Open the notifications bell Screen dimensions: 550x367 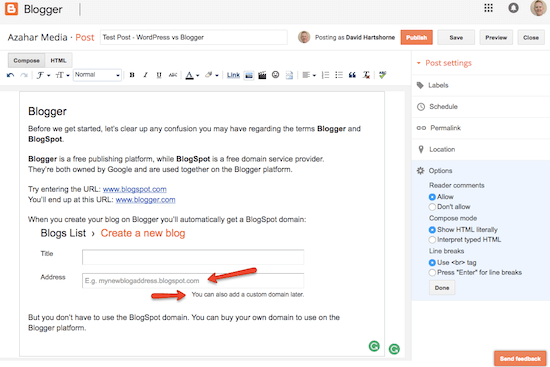coord(513,8)
